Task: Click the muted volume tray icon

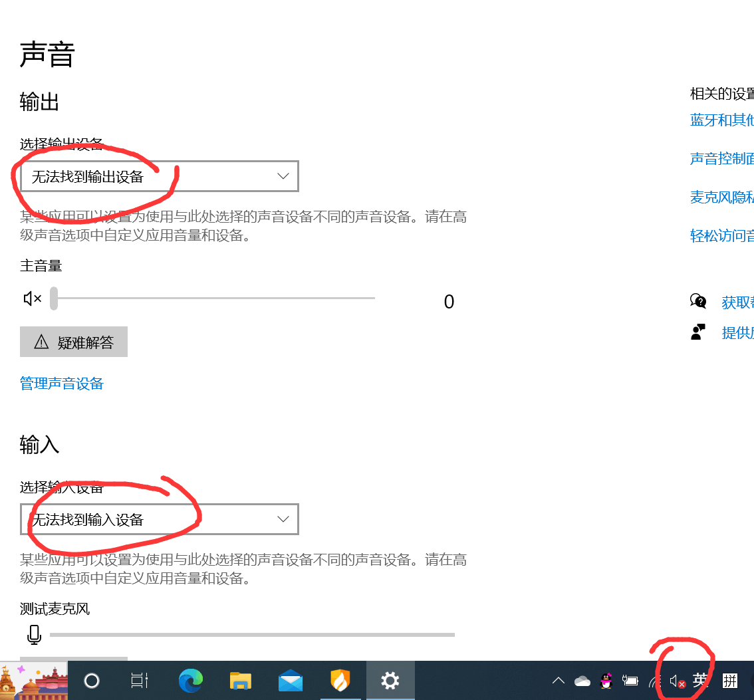Action: point(678,681)
